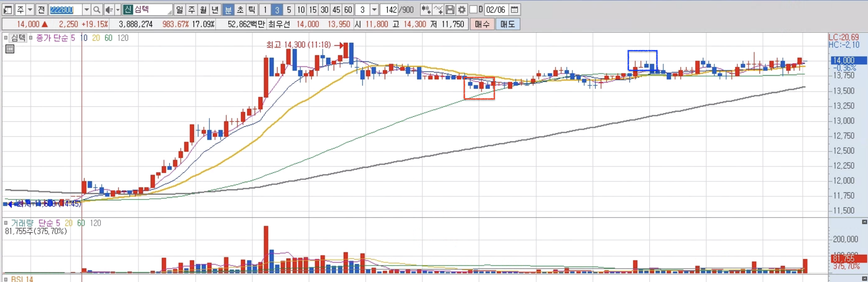The image size is (868, 282).
Task: Click the custom interval value field
Action: click(362, 10)
